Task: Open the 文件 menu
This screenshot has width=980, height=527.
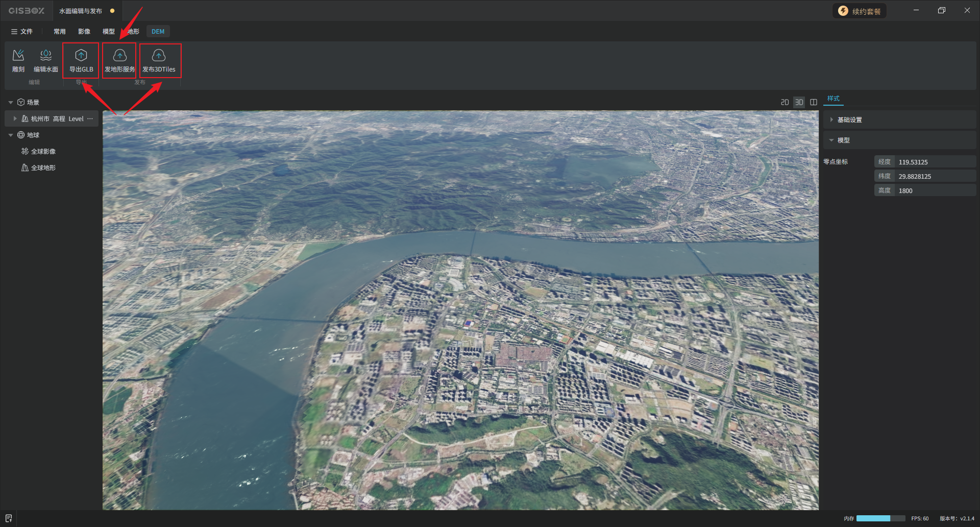Action: [22, 32]
